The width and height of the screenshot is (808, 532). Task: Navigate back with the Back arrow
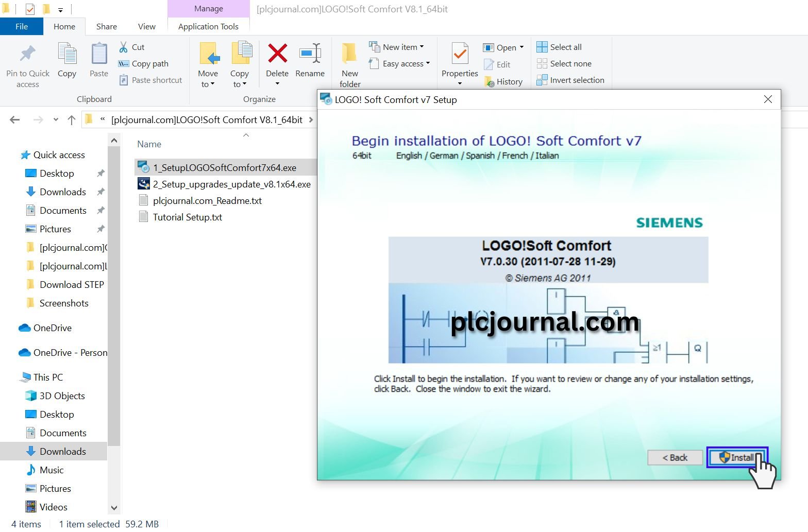(15, 120)
